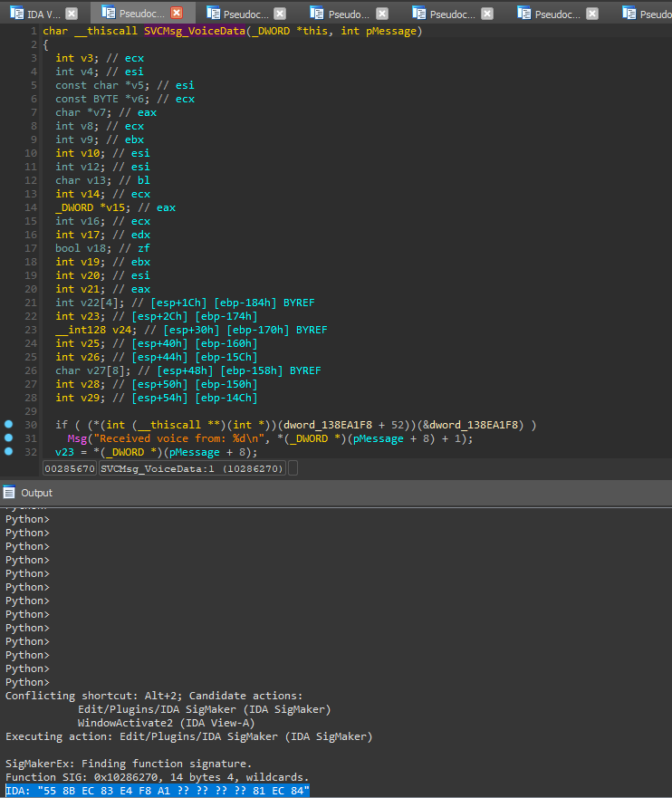Click the Output panel title
The height and width of the screenshot is (798, 672).
[36, 493]
